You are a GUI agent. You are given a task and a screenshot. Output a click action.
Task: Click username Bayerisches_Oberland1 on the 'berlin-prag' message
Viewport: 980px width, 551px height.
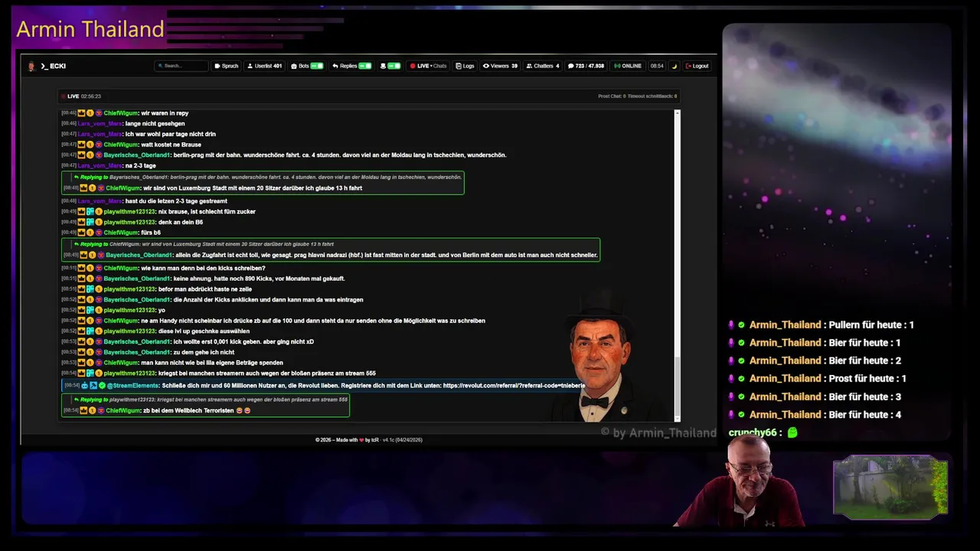pos(137,155)
